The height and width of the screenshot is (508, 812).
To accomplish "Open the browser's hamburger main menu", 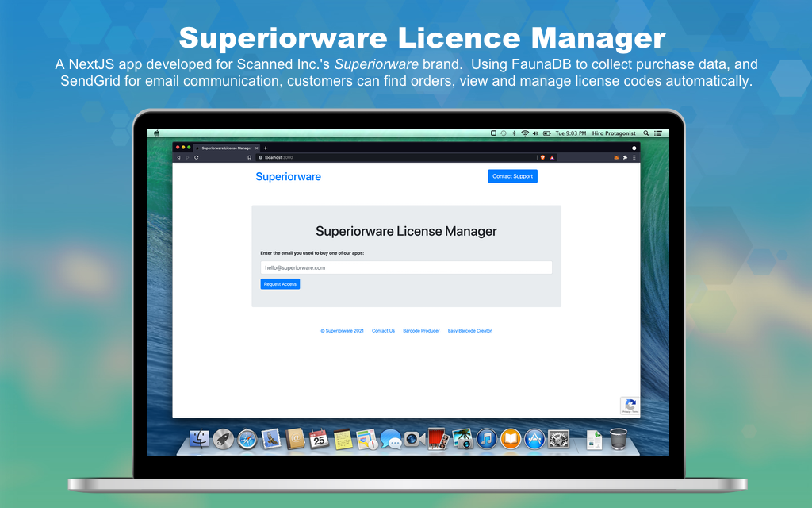I will click(x=634, y=157).
